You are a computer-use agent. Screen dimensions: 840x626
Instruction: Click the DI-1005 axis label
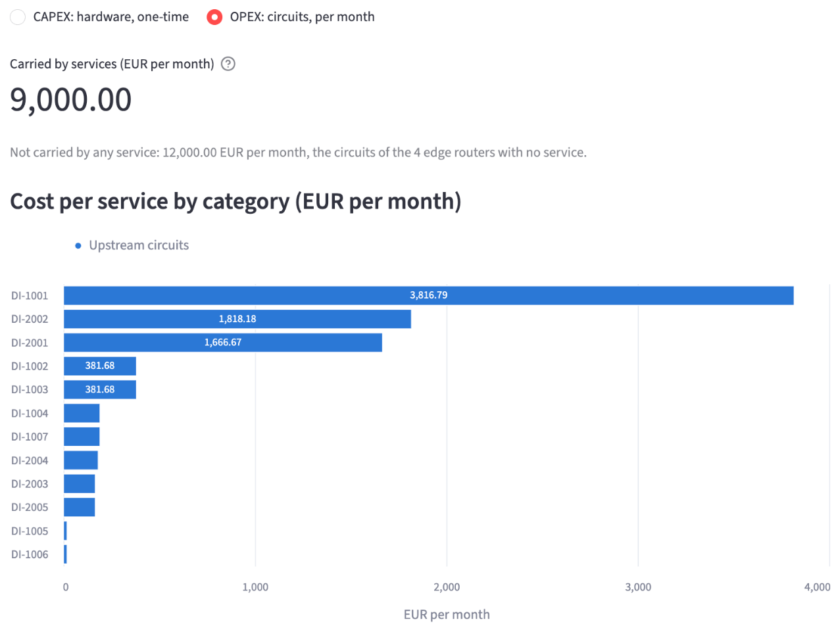click(29, 531)
